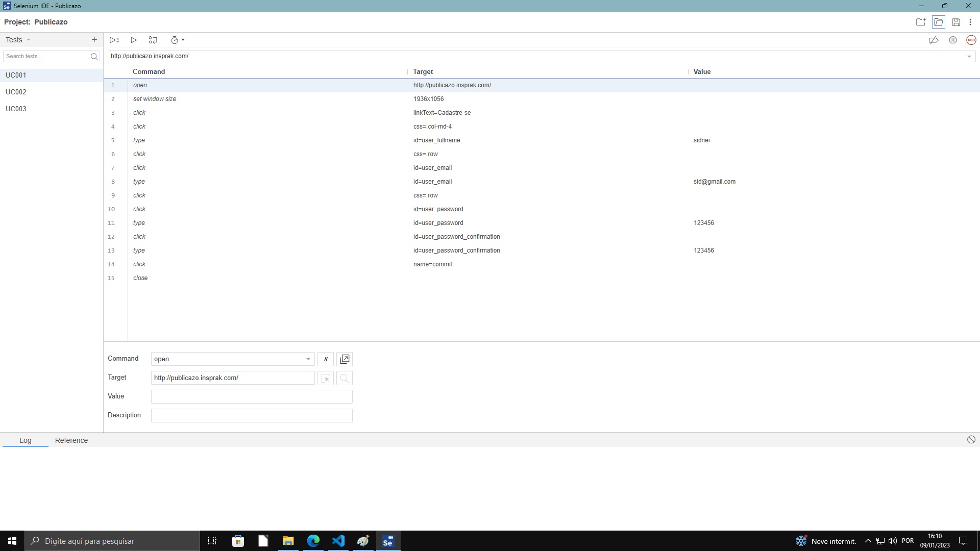Select the UC001 test

point(51,75)
